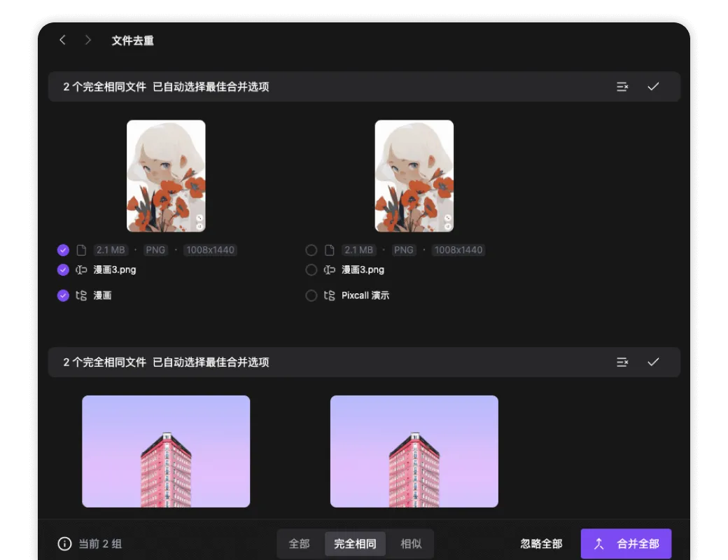The height and width of the screenshot is (560, 728).
Task: Click the left 1008x1440 dimension tag
Action: (x=210, y=251)
